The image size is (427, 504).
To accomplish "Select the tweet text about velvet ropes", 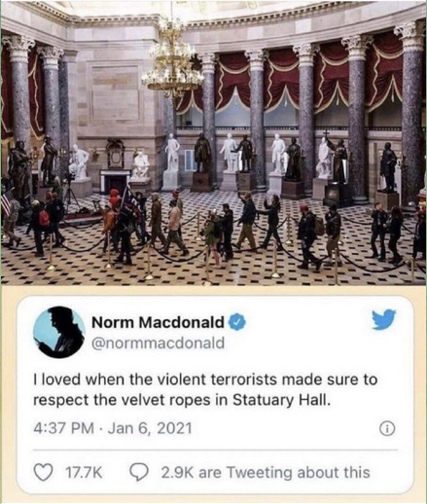I will tap(205, 390).
